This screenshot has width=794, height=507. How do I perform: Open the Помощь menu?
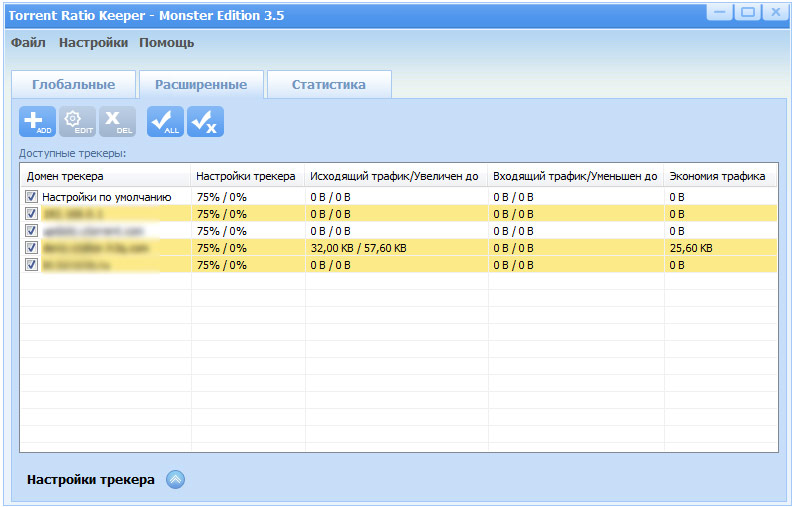(x=166, y=43)
